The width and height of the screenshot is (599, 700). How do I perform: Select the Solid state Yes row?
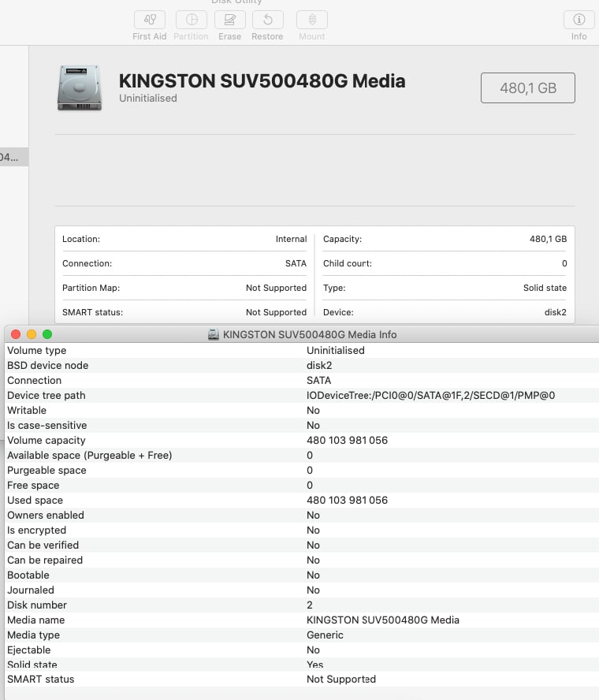coord(302,665)
